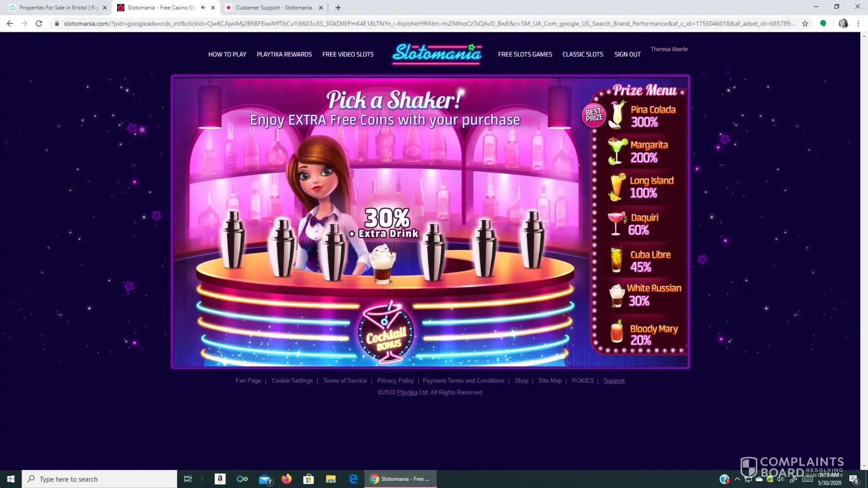Click the Cocktail Bonus neon badge
Image resolution: width=868 pixels, height=488 pixels.
pos(386,332)
